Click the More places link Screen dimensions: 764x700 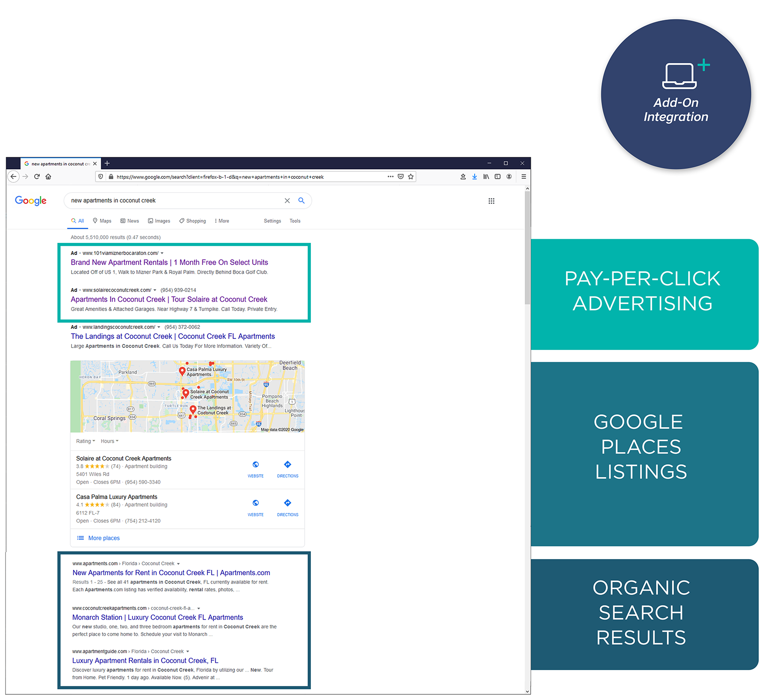104,538
